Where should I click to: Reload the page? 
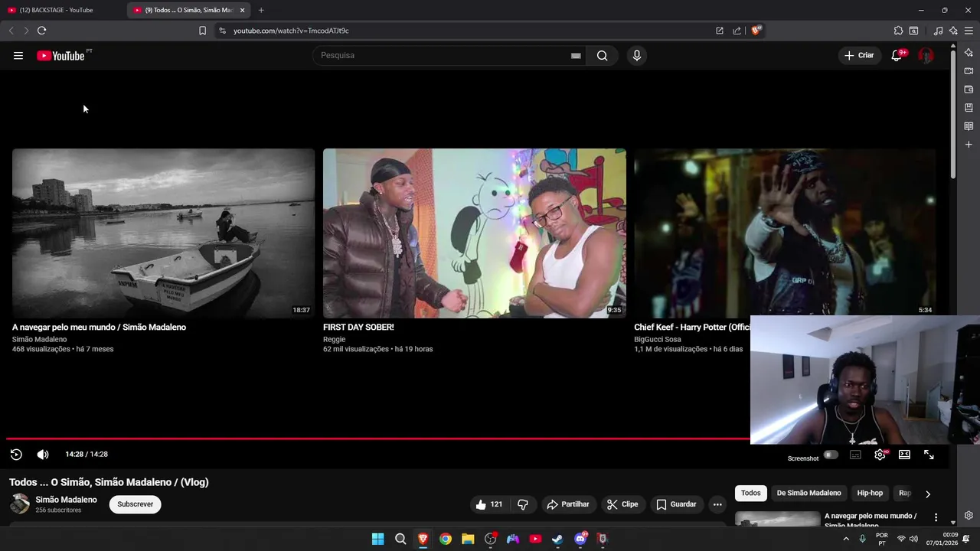pyautogui.click(x=41, y=31)
